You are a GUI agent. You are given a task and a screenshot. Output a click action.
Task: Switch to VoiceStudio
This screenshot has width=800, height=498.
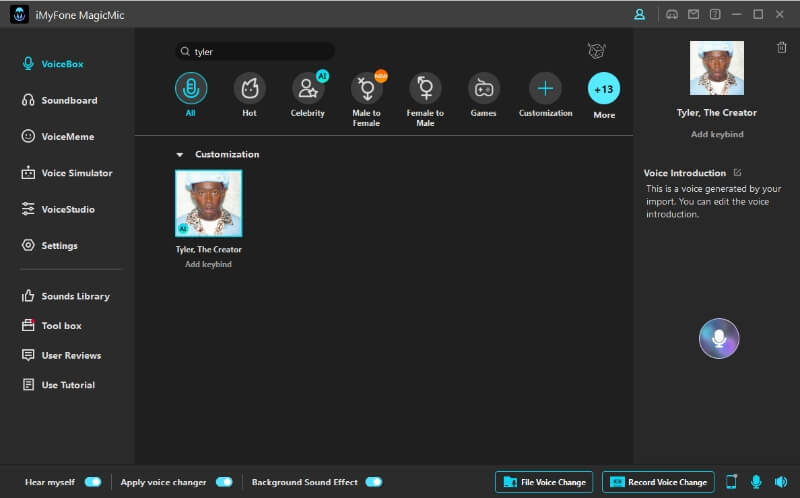point(58,209)
